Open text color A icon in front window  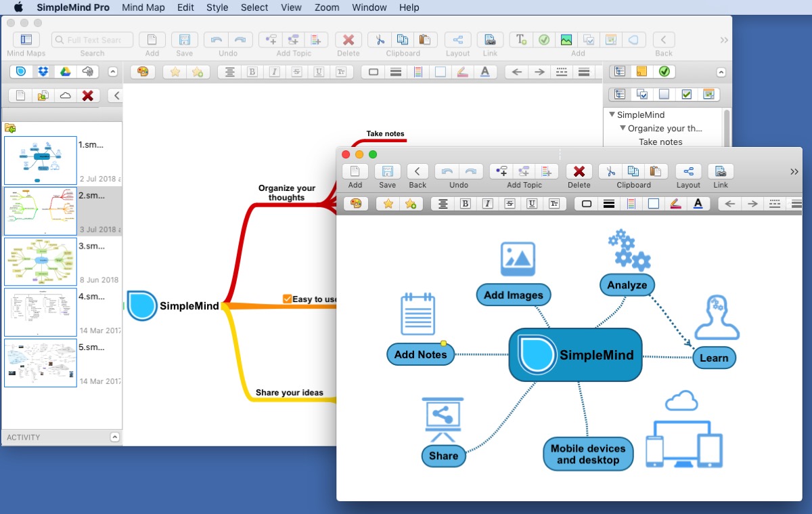pos(698,203)
